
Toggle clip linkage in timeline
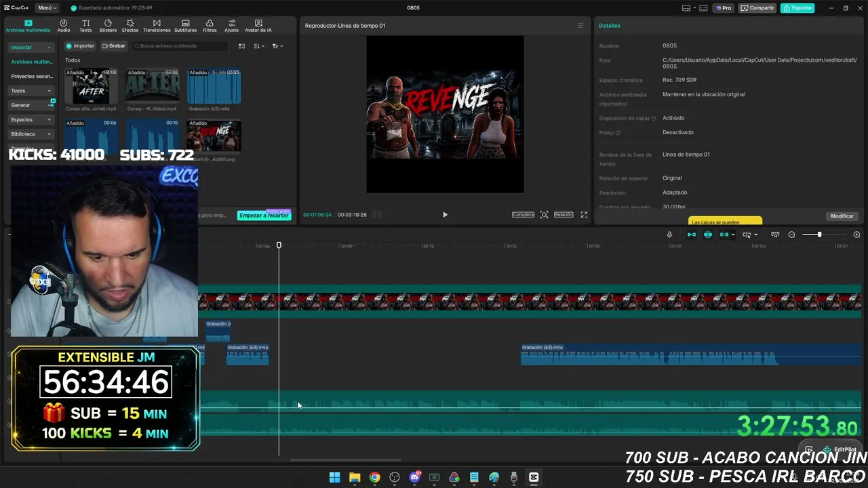[724, 235]
